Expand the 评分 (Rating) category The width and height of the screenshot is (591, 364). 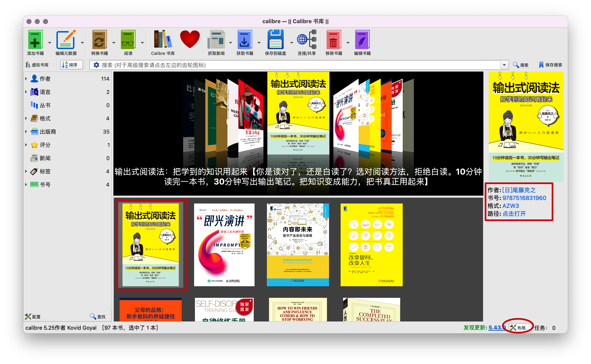pos(26,145)
